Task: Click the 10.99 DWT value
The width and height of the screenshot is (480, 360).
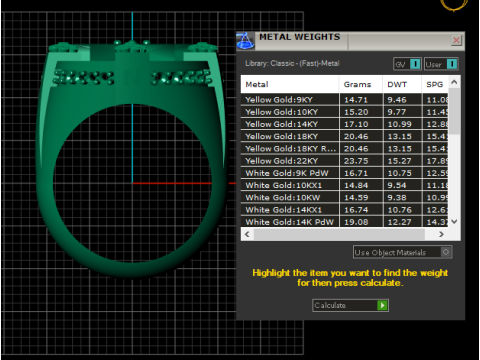Action: point(399,124)
